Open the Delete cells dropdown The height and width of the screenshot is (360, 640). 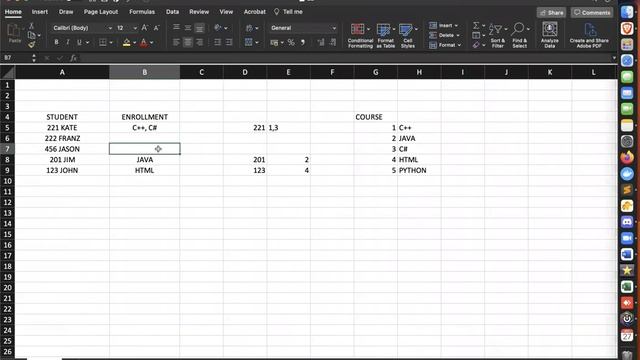coord(444,35)
